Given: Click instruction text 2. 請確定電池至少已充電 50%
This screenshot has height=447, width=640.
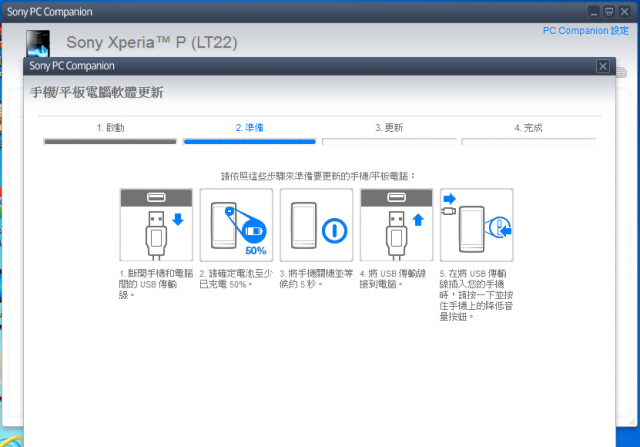Looking at the screenshot, I should pos(236,279).
